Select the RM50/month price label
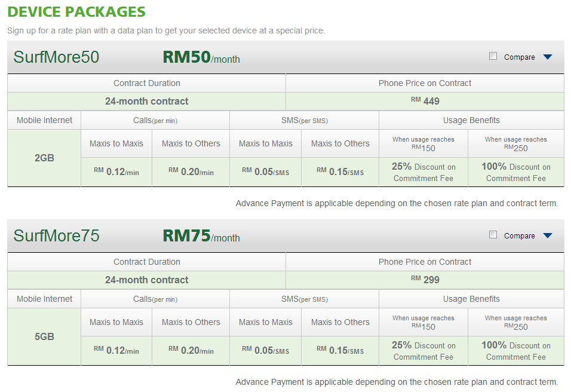The width and height of the screenshot is (571, 392). (201, 57)
